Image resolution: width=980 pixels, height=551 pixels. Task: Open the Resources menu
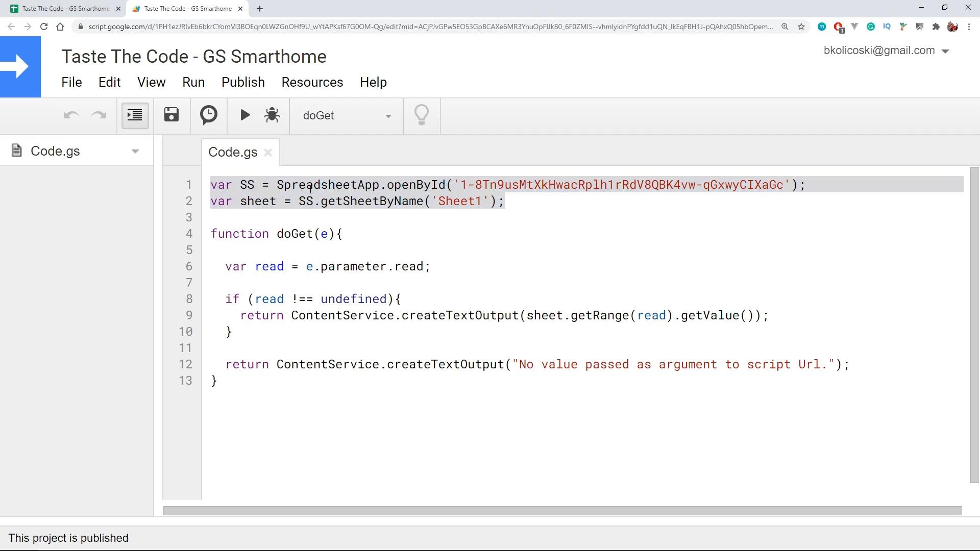[x=312, y=82]
